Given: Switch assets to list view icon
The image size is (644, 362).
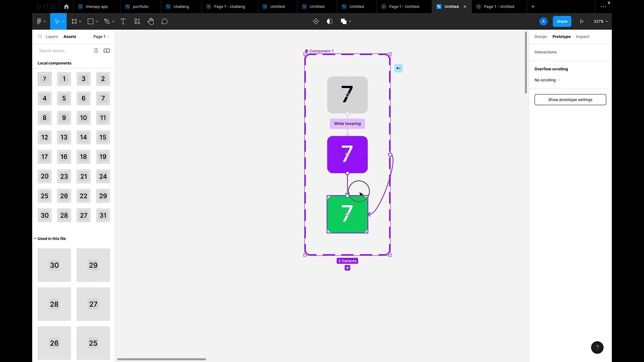Looking at the screenshot, I should (x=96, y=51).
